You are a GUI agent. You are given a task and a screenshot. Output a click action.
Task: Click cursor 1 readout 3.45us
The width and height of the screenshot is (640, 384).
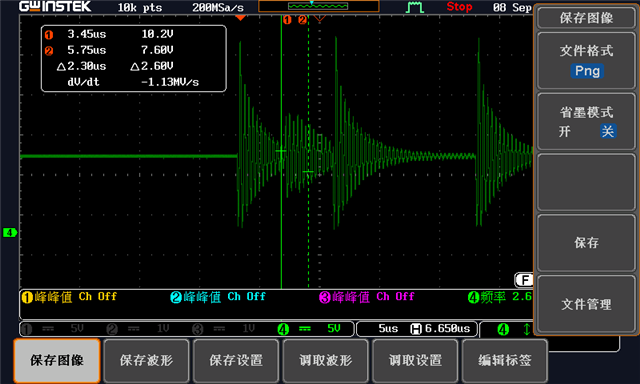click(x=87, y=34)
